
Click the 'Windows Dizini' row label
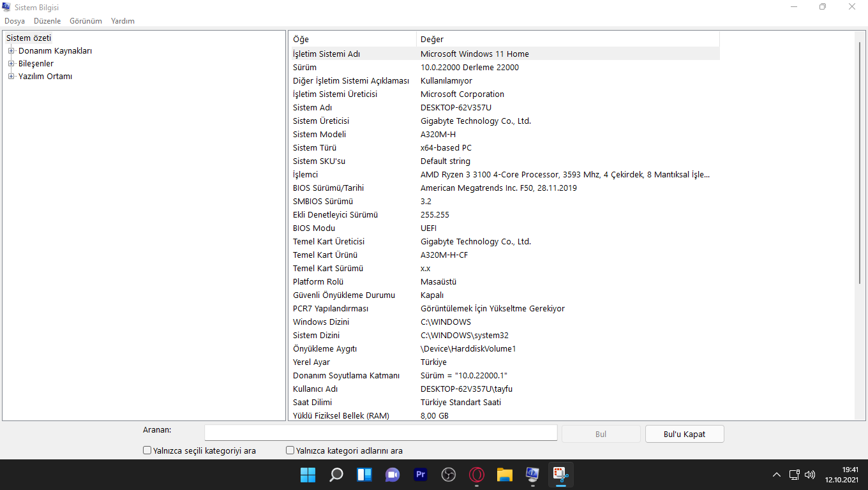[x=321, y=322]
